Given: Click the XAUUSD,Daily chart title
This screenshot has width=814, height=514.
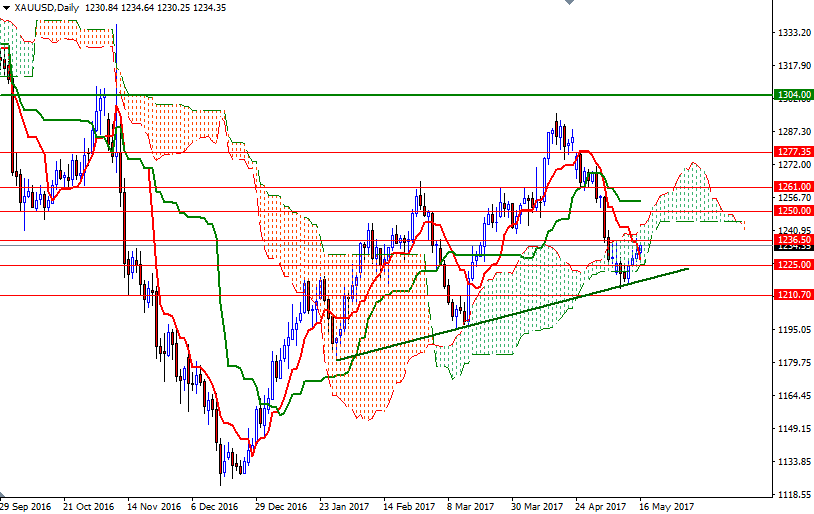Looking at the screenshot, I should coord(47,8).
